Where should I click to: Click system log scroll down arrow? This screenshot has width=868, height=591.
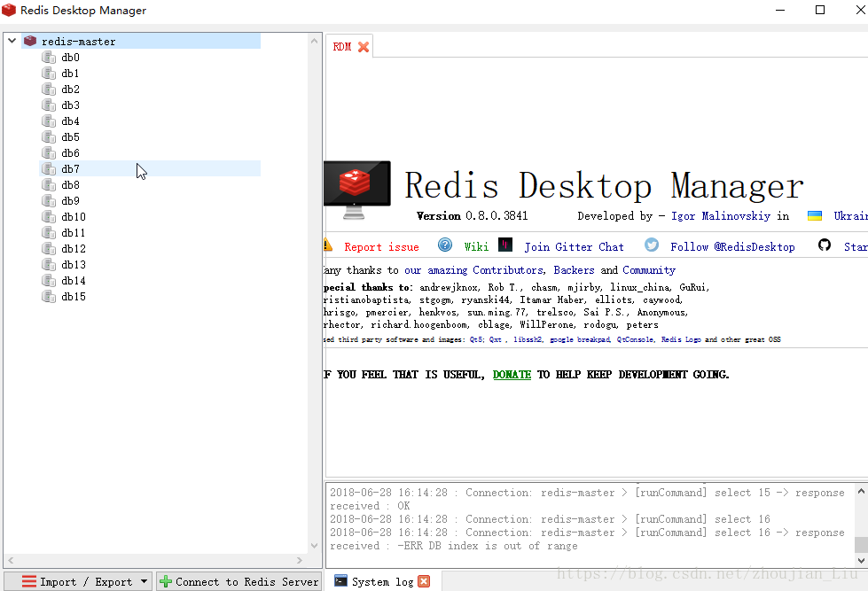click(861, 560)
